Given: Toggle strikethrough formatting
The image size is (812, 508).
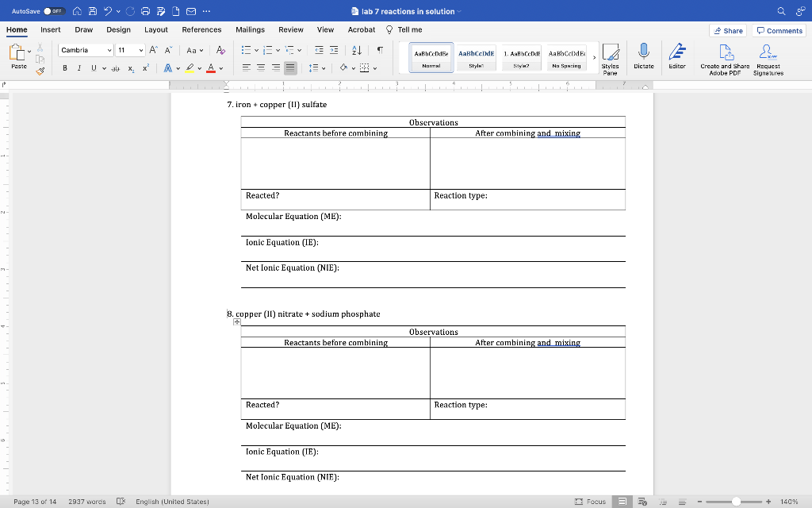Looking at the screenshot, I should tap(116, 68).
